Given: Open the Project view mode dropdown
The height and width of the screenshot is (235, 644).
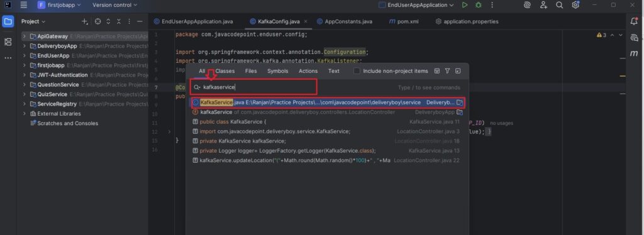Looking at the screenshot, I should click(33, 21).
